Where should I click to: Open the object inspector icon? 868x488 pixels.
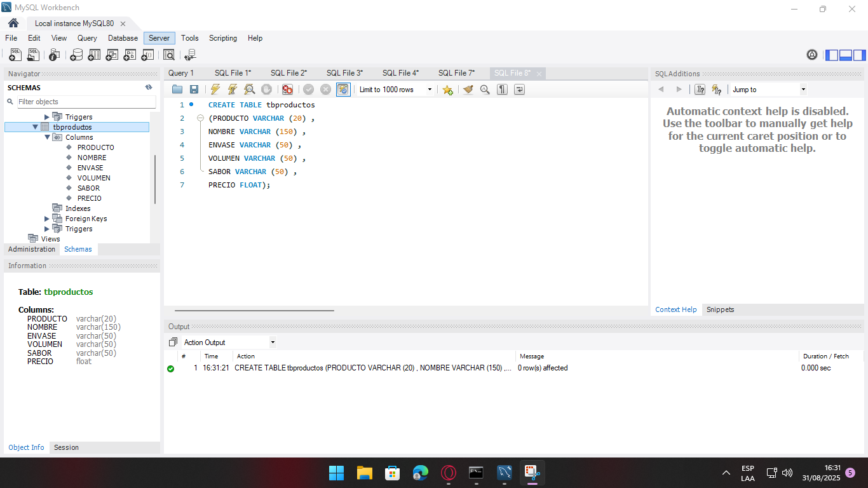pyautogui.click(x=55, y=55)
